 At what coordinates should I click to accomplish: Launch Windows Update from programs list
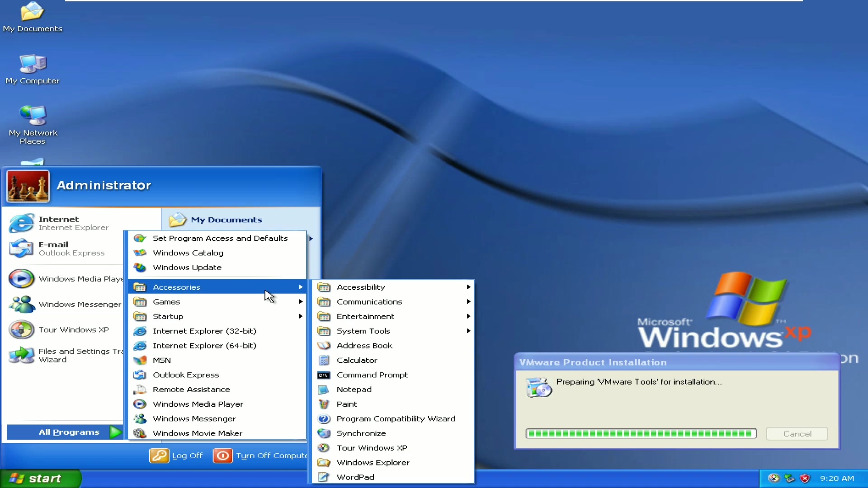(217, 267)
